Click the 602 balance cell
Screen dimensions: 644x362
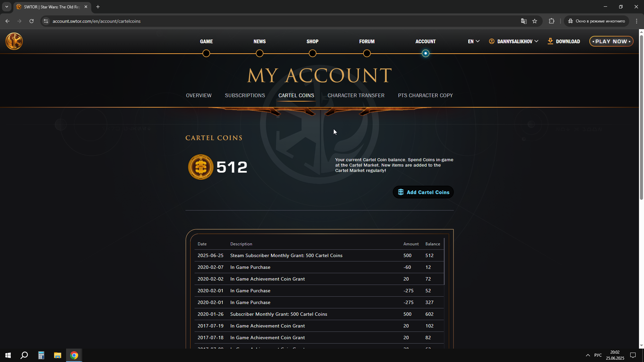(429, 314)
